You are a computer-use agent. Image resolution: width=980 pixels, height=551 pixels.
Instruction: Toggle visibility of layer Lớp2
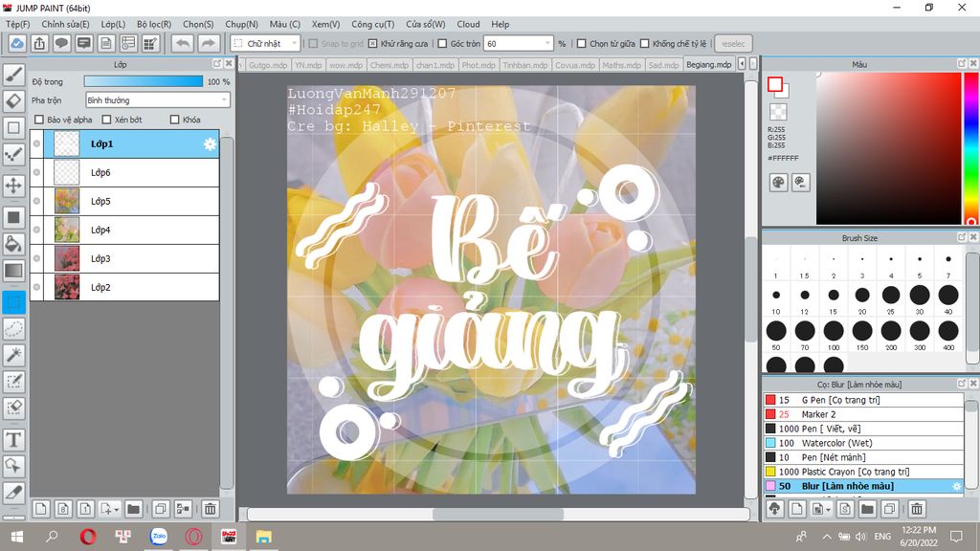tap(37, 287)
